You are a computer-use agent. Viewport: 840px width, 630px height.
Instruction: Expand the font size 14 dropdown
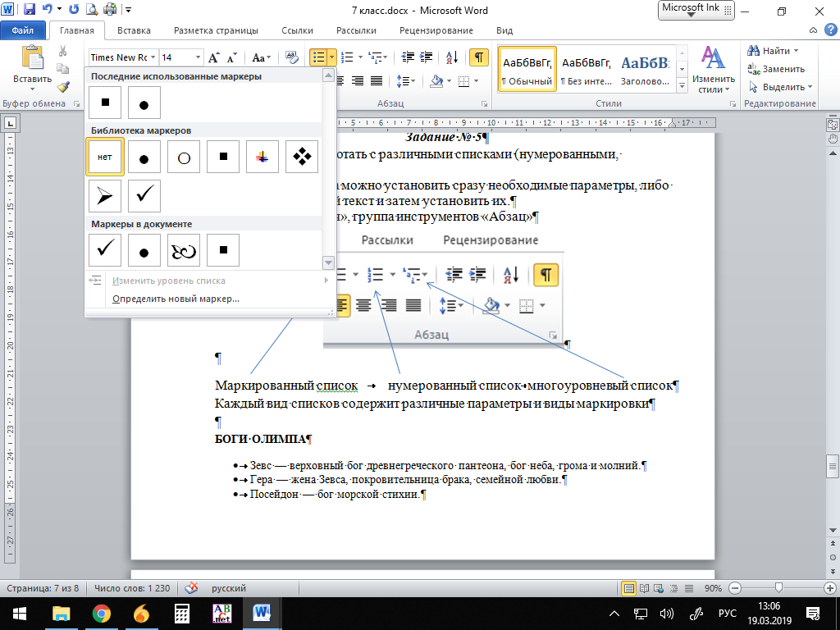(198, 57)
